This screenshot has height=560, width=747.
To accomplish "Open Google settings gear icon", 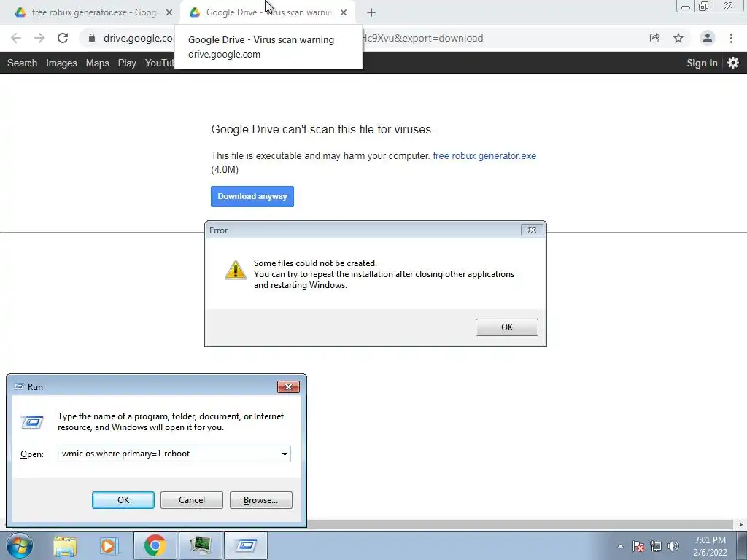I will (x=733, y=63).
